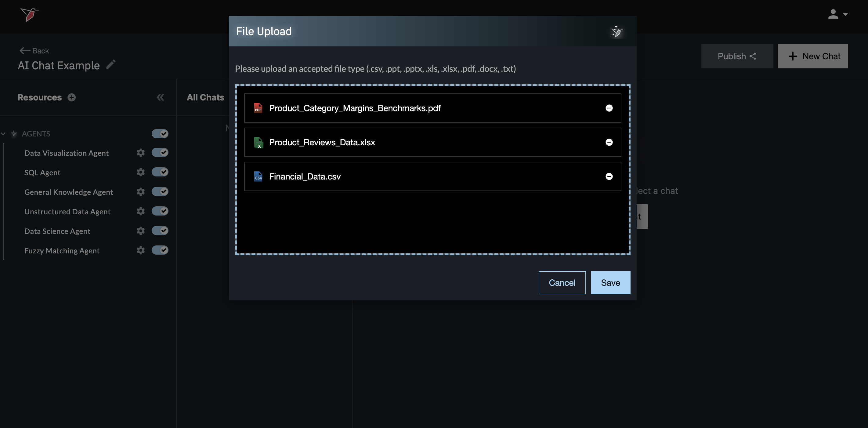Click the add Resources plus icon

coord(71,97)
